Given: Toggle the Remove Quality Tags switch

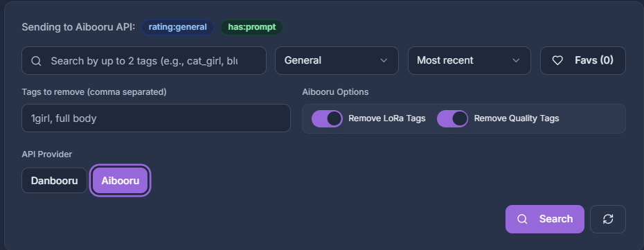Looking at the screenshot, I should 452,118.
